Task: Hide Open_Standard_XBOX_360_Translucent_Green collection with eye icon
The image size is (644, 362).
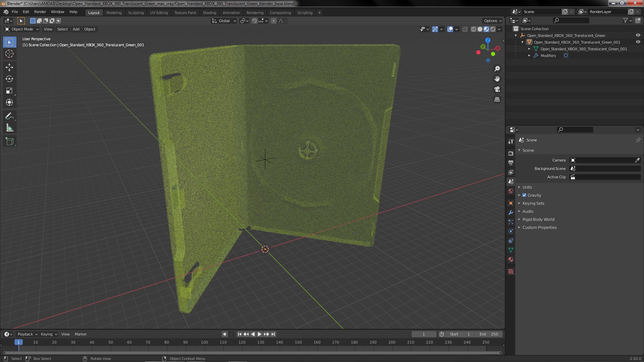Action: tap(638, 36)
